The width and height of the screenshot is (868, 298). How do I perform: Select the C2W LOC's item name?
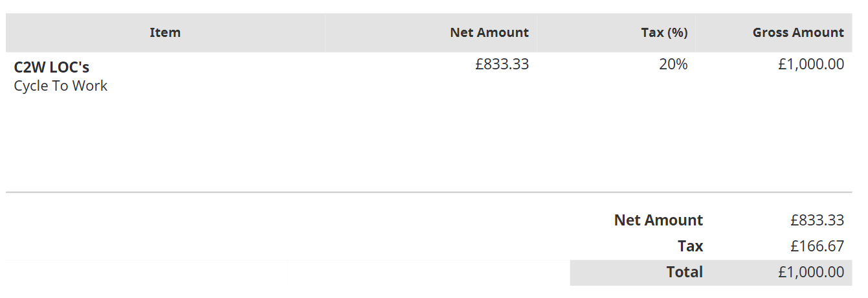click(x=52, y=67)
